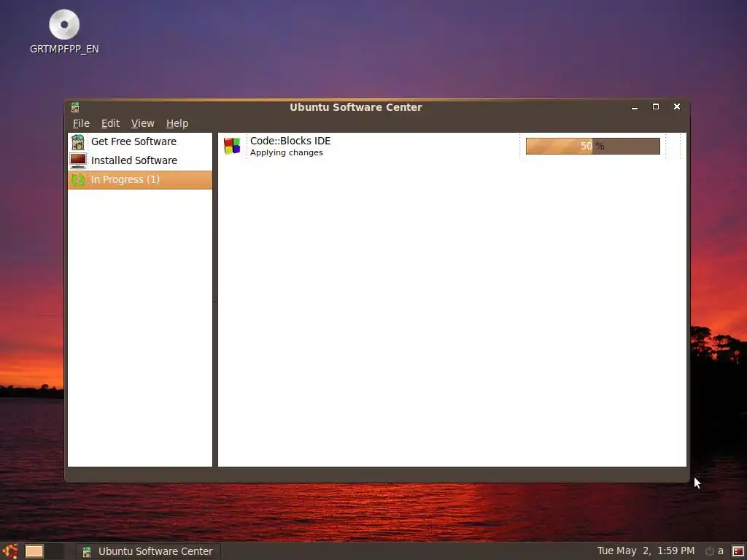The height and width of the screenshot is (560, 747).
Task: Open the Ubuntu logo main menu in panel
Action: coord(9,551)
